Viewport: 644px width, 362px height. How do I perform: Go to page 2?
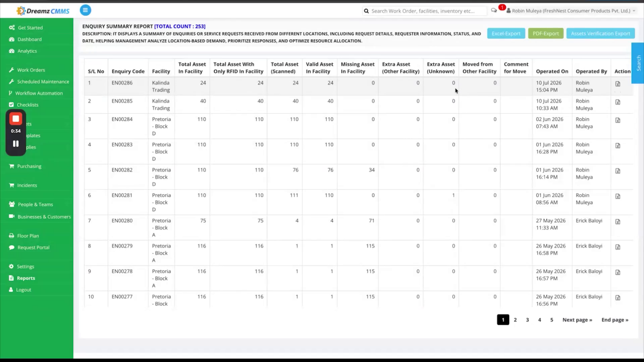[x=515, y=320]
